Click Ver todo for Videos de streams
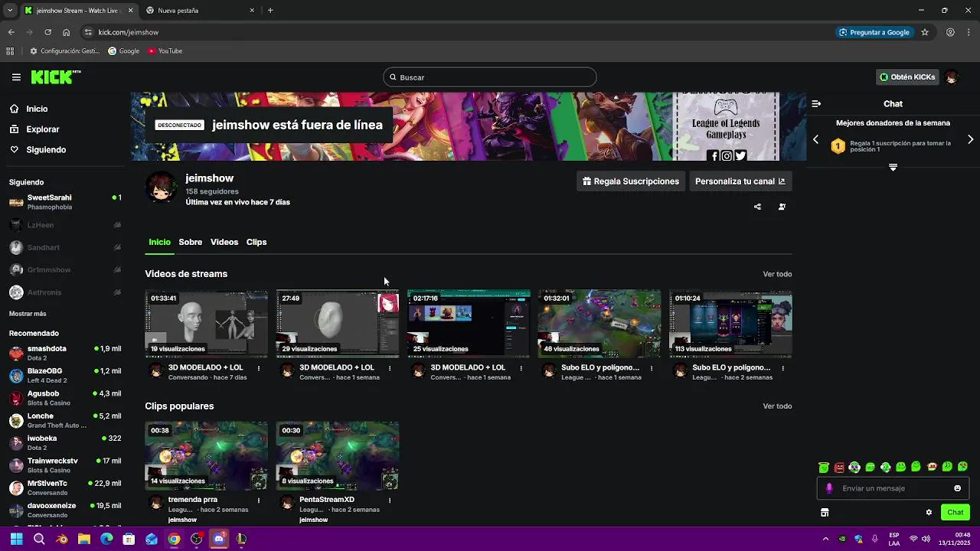The height and width of the screenshot is (551, 980). click(x=777, y=274)
